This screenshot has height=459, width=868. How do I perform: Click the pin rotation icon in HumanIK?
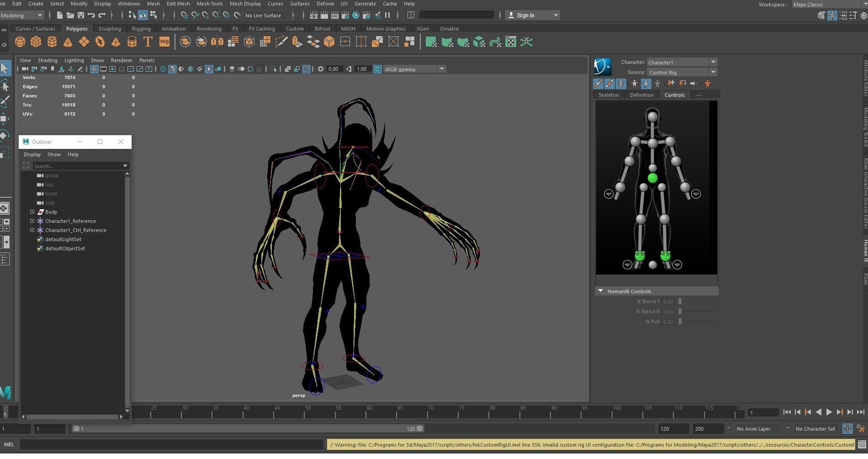pyautogui.click(x=683, y=83)
